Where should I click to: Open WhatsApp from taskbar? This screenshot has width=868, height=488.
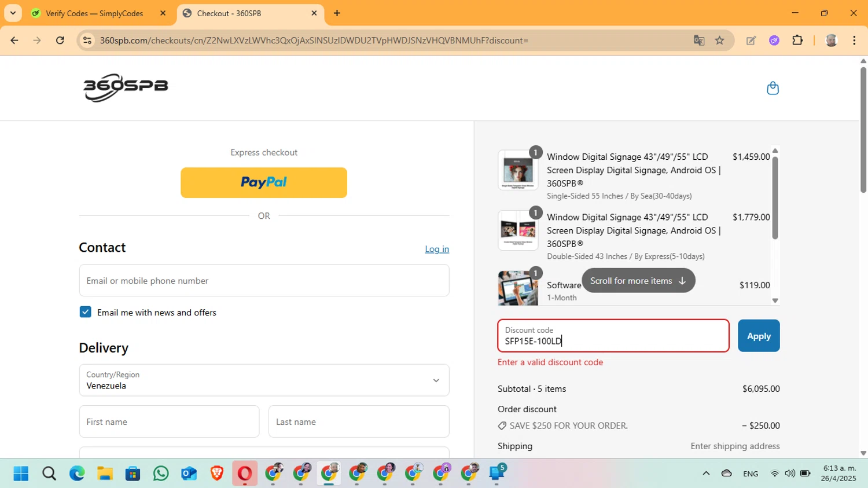(161, 474)
